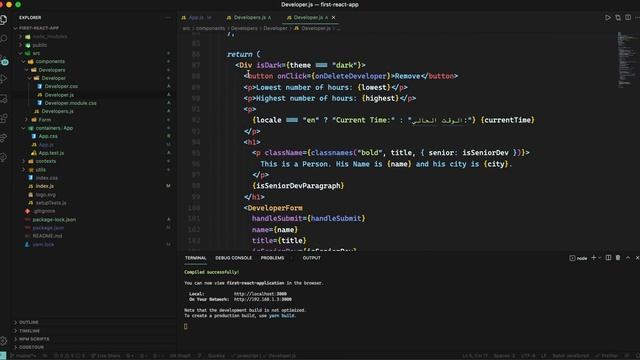The image size is (640, 360).
Task: Collapse the FIRST-REACT-APP root folder
Action: point(39,28)
